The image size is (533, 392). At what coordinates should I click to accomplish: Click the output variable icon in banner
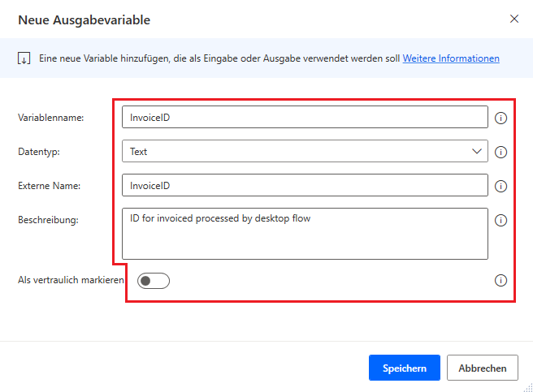24,58
